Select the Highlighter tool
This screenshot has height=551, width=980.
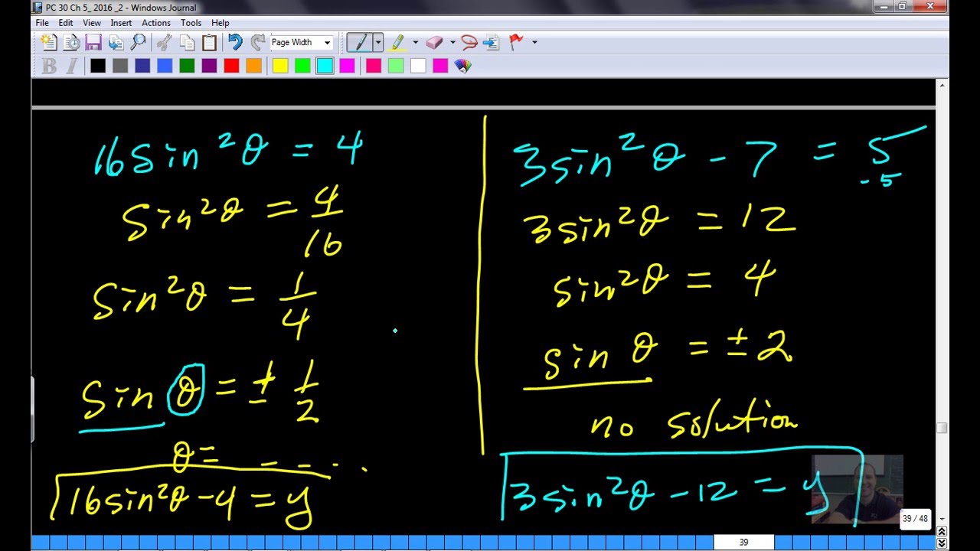[398, 43]
